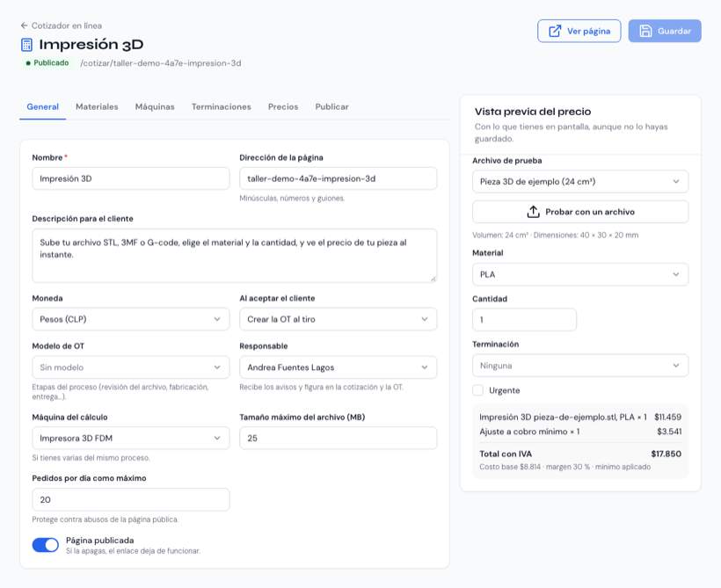Turn off the Página publicada switch

point(45,545)
